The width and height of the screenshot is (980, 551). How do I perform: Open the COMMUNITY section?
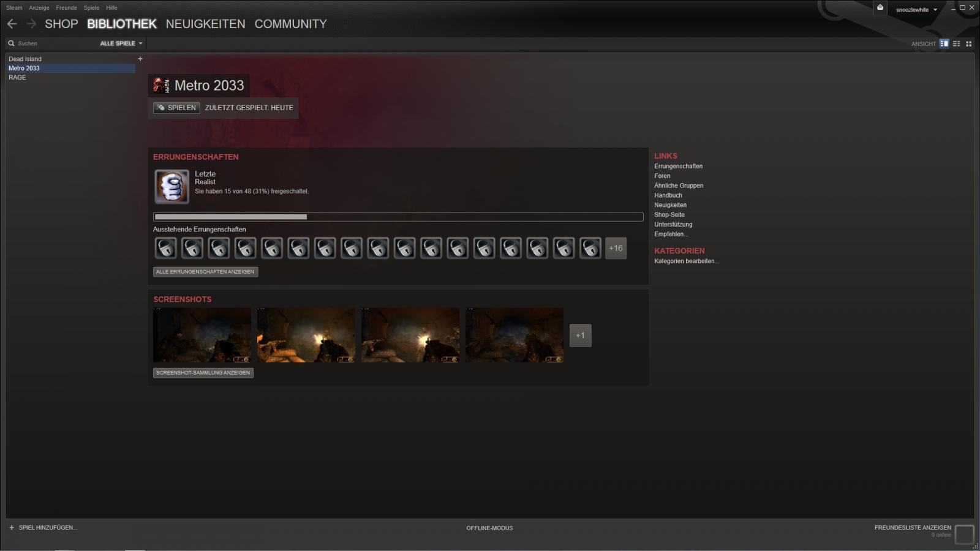pos(290,24)
